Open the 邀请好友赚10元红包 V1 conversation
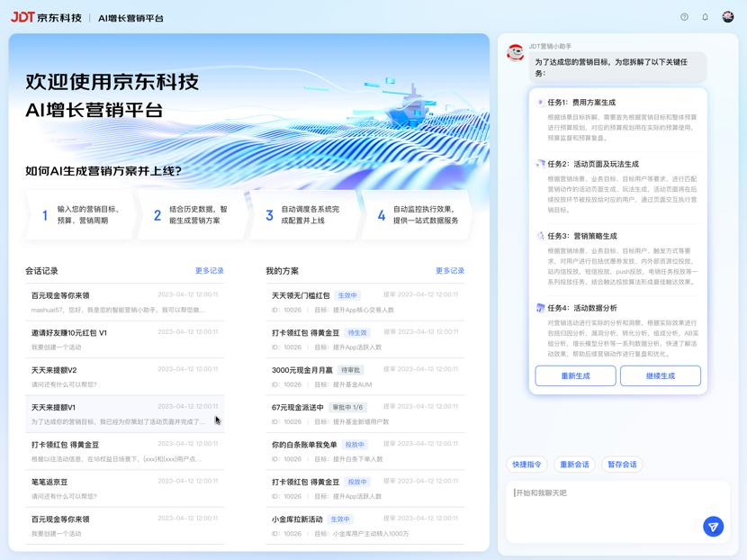 point(125,339)
